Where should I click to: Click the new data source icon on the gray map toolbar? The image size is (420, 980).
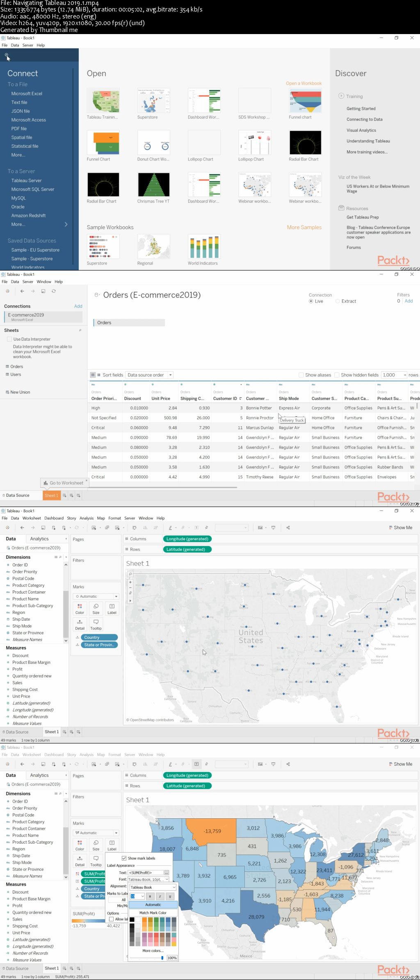click(x=53, y=528)
